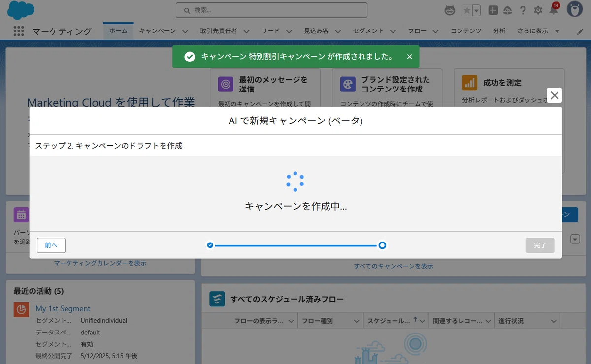The height and width of the screenshot is (364, 591).
Task: Click the 完了 button
Action: pyautogui.click(x=540, y=245)
